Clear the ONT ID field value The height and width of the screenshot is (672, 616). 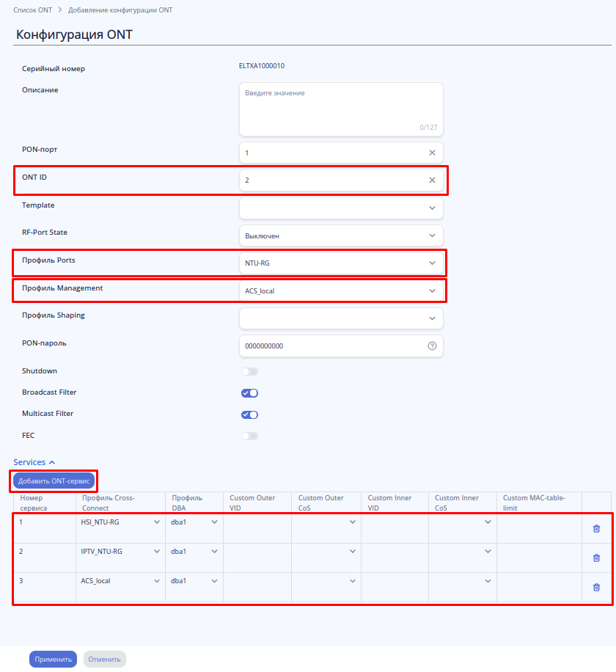432,180
